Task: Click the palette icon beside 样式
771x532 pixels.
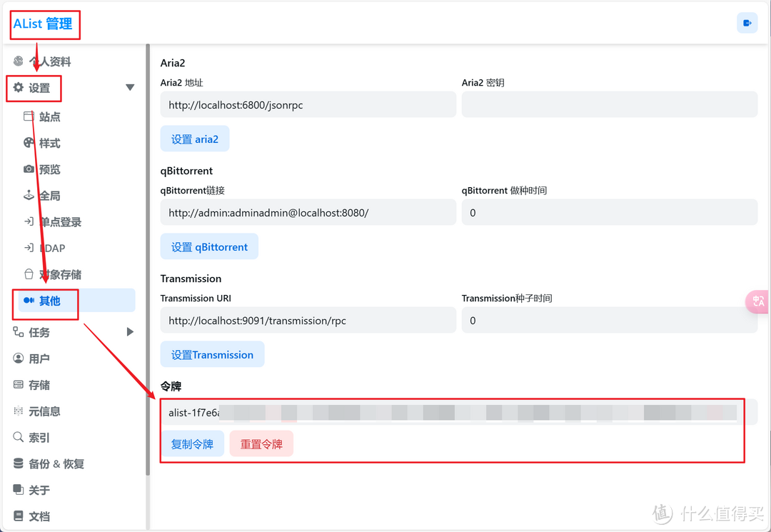Action: (29, 143)
